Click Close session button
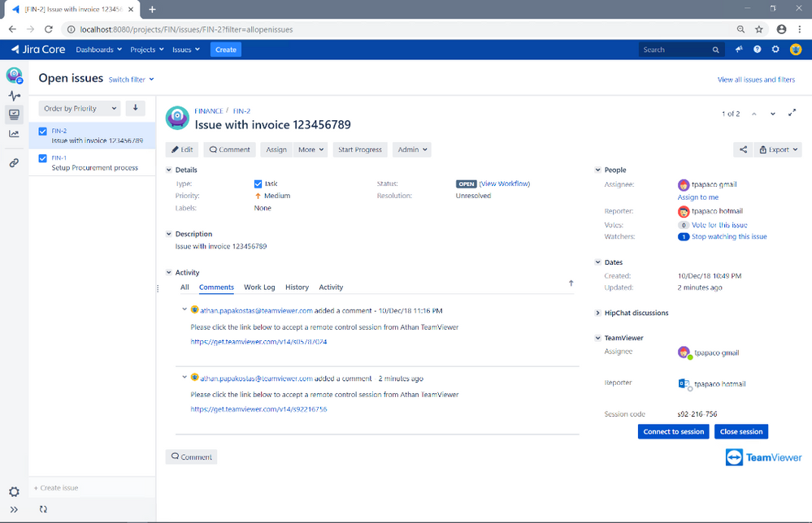Viewport: 812px width, 523px height. point(741,431)
